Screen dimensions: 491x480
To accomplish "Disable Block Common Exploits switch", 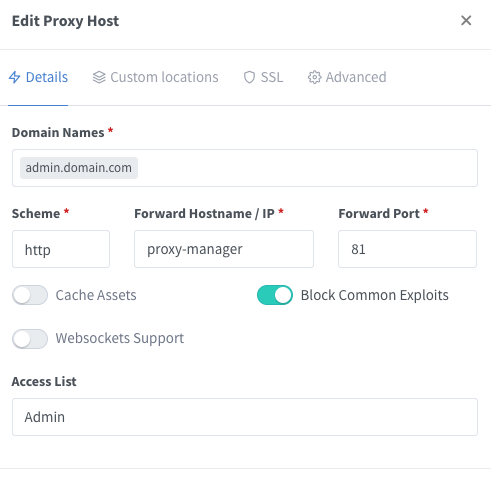I will pos(275,295).
